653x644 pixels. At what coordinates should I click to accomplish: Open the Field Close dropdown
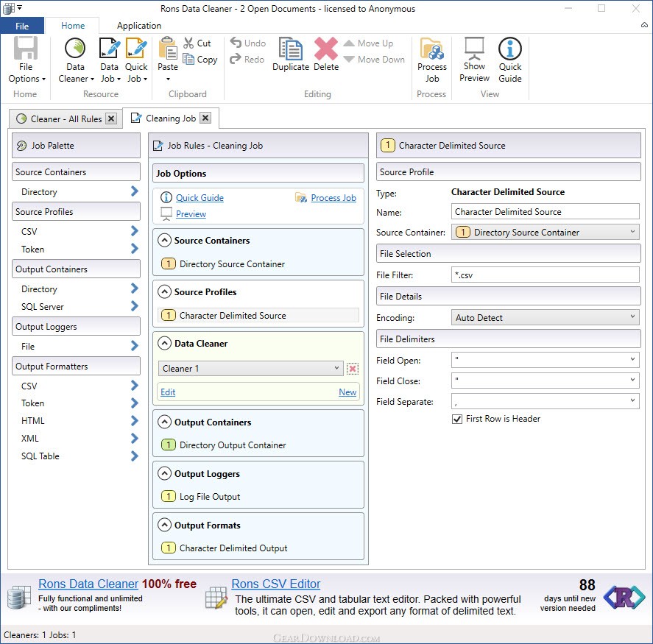pos(545,381)
